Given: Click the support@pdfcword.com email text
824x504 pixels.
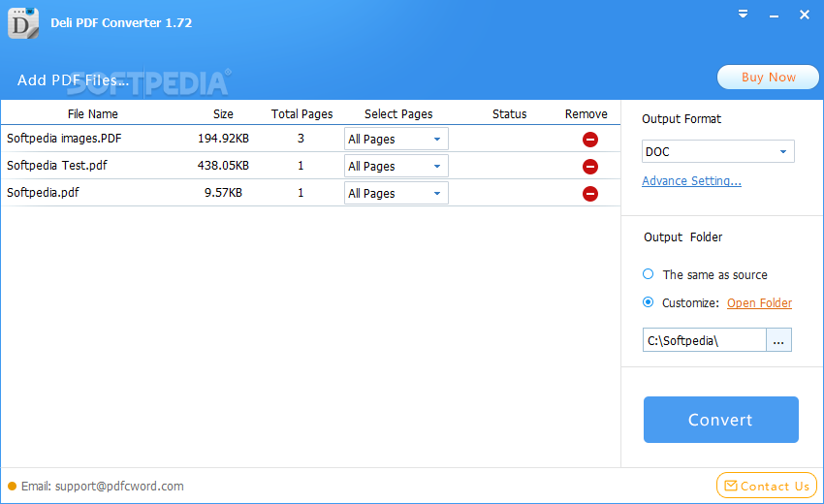Looking at the screenshot, I should 119,487.
